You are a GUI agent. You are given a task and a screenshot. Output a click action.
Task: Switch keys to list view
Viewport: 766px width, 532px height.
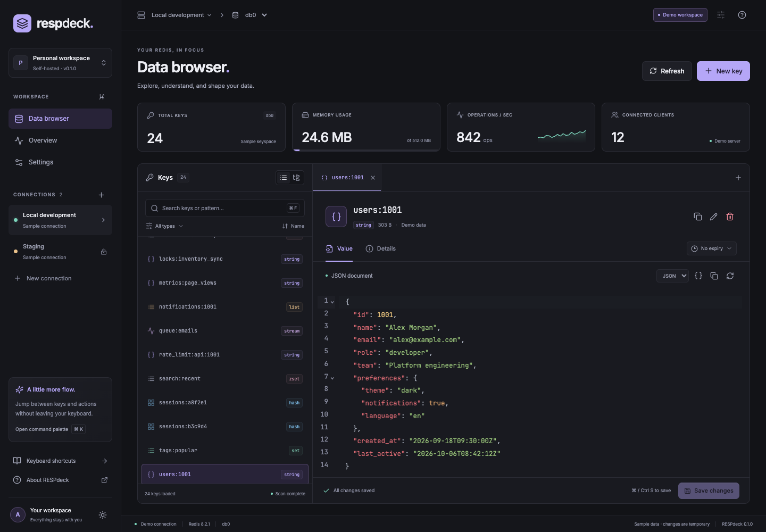[284, 178]
